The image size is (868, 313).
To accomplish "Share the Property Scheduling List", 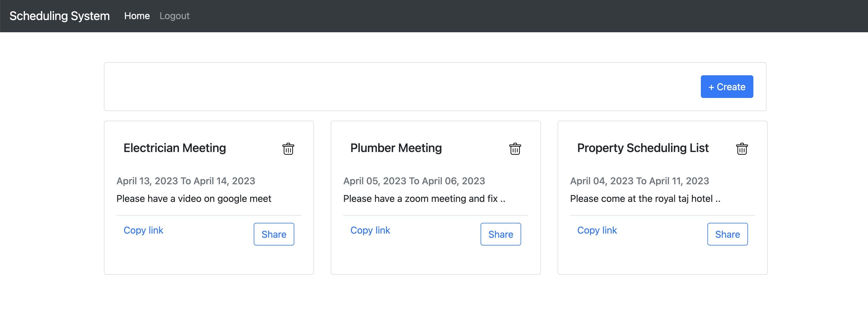I will tap(727, 234).
